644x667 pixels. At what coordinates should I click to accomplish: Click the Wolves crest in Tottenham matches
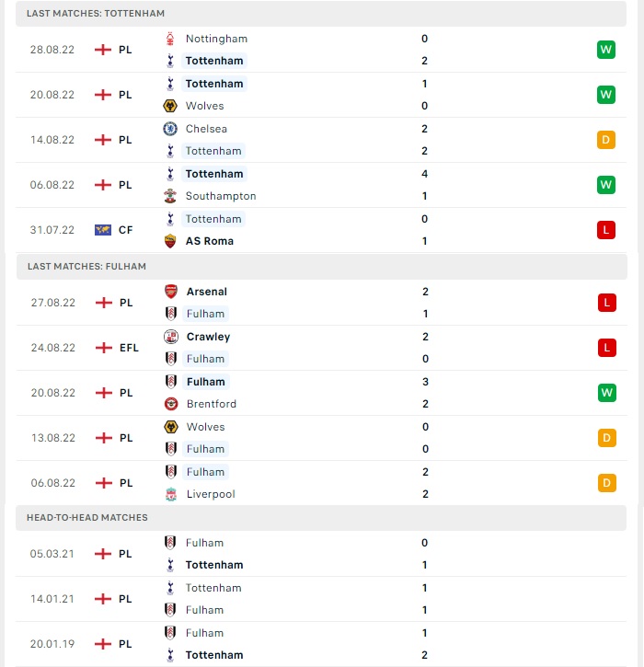[x=170, y=106]
